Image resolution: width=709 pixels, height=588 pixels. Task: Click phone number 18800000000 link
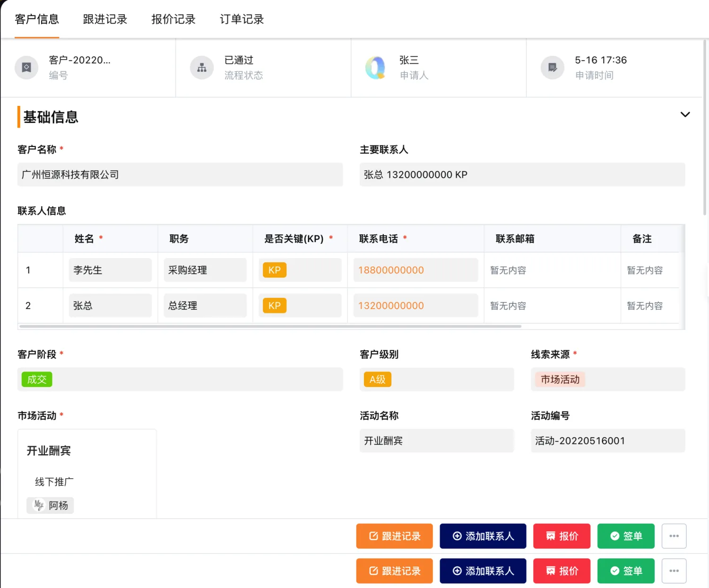click(391, 270)
